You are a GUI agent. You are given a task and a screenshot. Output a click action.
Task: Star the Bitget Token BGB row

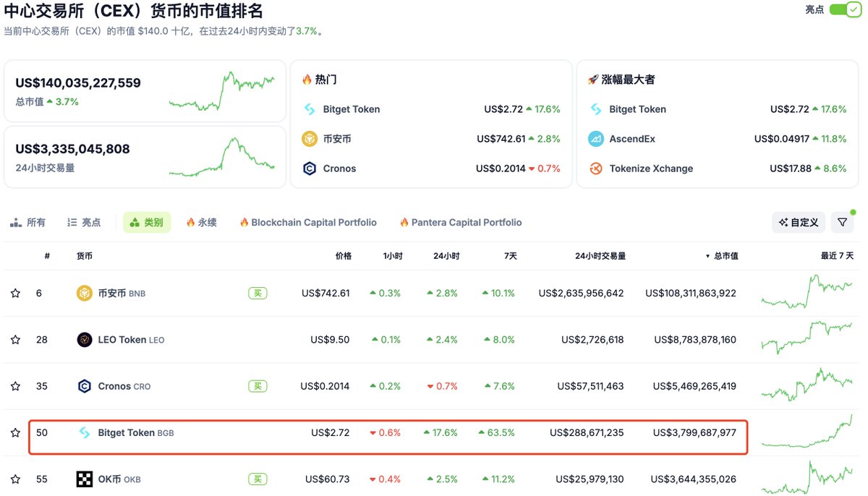click(x=15, y=432)
